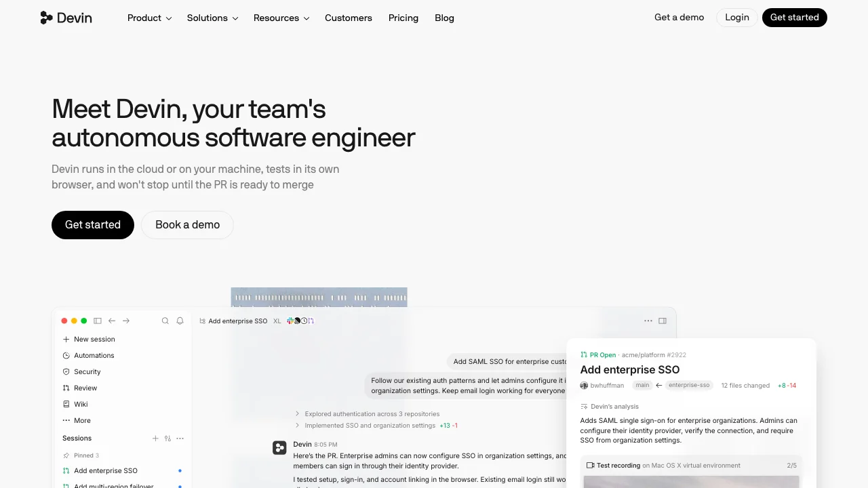Click the Review pull-request icon
868x488 pixels.
pyautogui.click(x=66, y=388)
